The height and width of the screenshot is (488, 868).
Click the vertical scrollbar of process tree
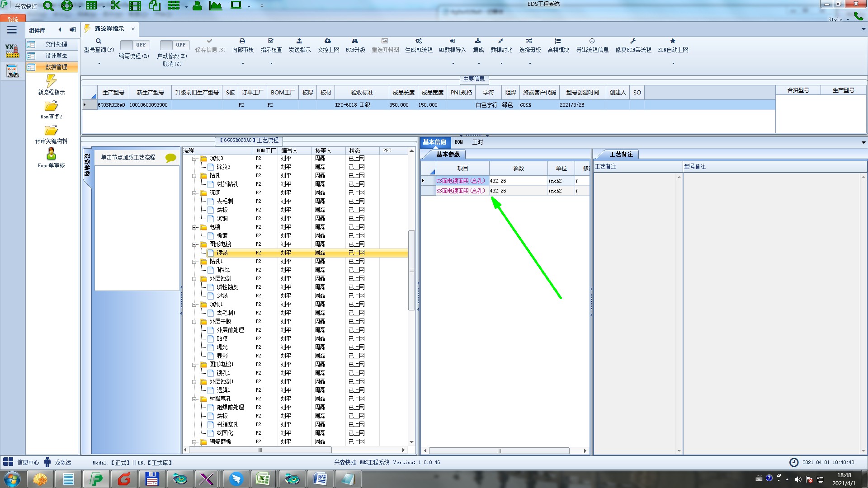click(411, 271)
